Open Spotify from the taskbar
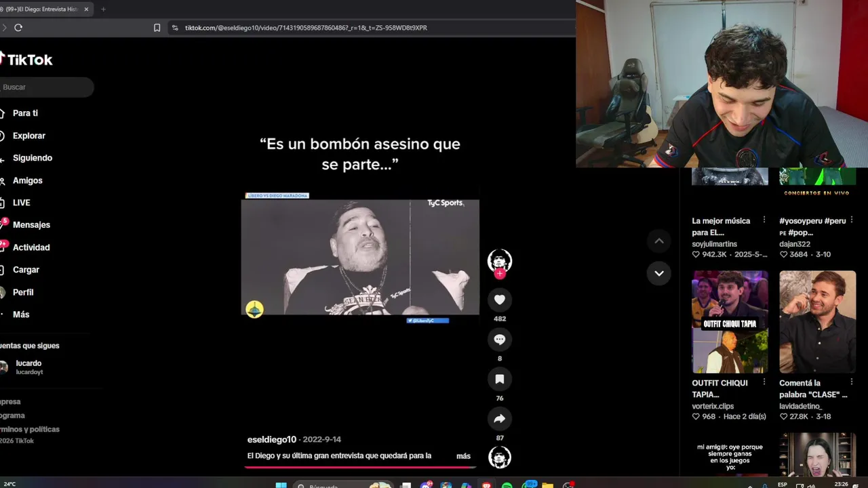Screen dimensions: 868x488 (x=507, y=485)
